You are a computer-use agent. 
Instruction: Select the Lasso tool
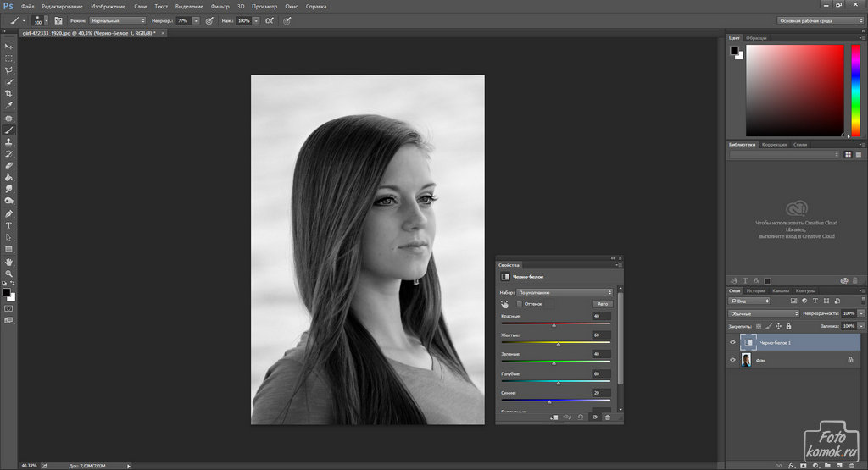click(8, 70)
